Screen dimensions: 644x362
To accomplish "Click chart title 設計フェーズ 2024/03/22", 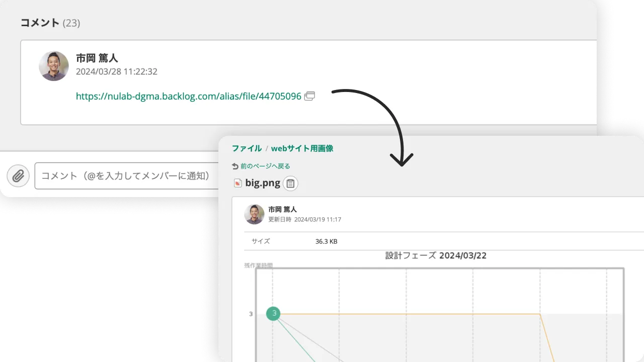I will (x=436, y=255).
